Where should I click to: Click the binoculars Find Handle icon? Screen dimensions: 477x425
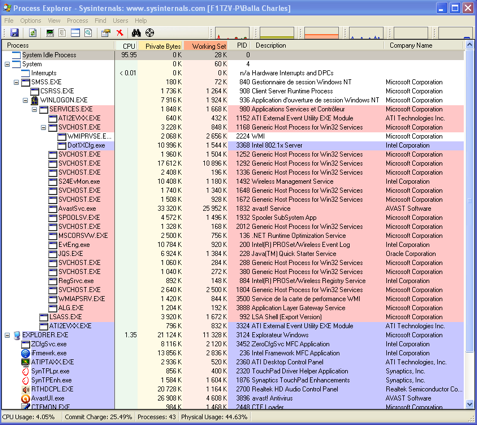click(136, 33)
